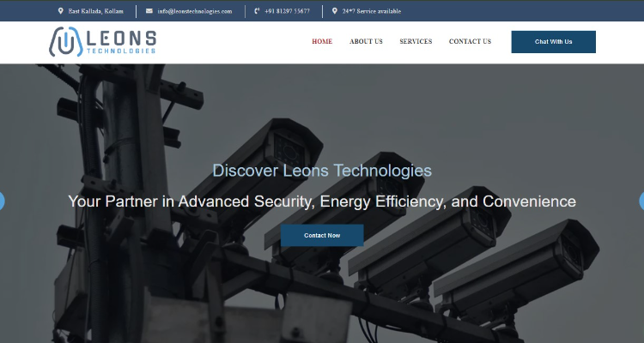Image resolution: width=644 pixels, height=343 pixels.
Task: Click the Contact Now button
Action: tap(322, 236)
